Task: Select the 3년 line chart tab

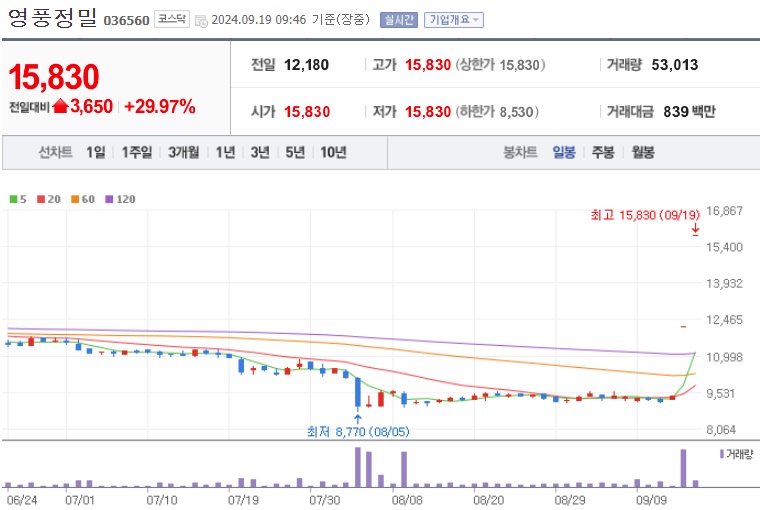Action: [x=260, y=152]
